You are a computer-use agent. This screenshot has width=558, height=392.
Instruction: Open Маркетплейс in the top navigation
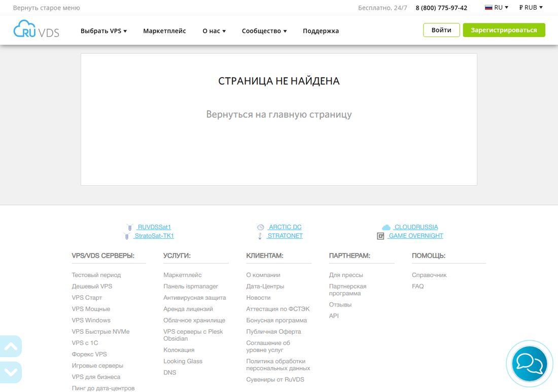(x=164, y=31)
